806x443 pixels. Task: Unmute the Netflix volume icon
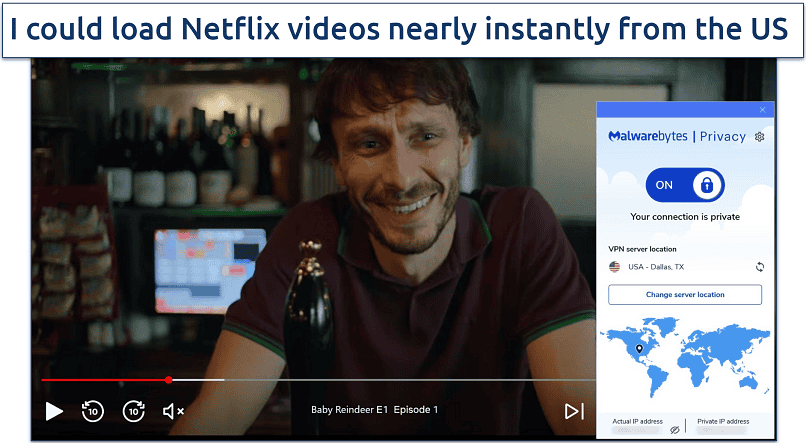[173, 411]
